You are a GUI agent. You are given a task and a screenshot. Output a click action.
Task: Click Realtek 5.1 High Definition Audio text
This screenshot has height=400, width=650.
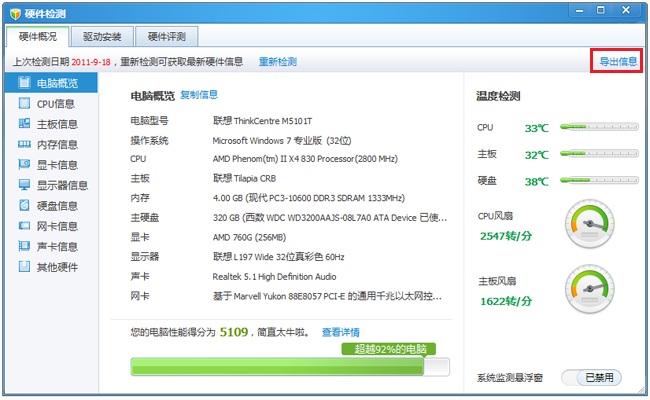(x=274, y=276)
